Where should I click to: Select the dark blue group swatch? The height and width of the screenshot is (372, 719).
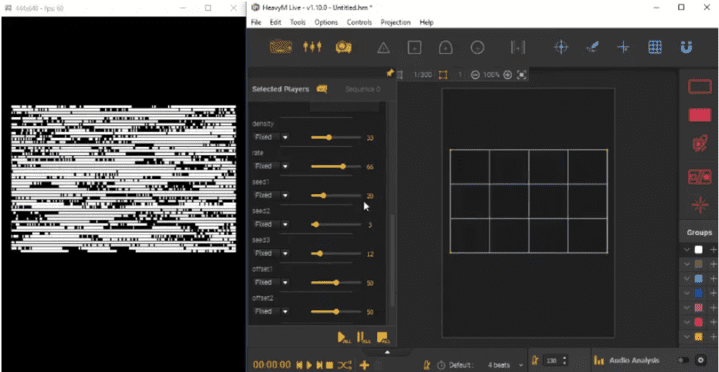coord(698,293)
